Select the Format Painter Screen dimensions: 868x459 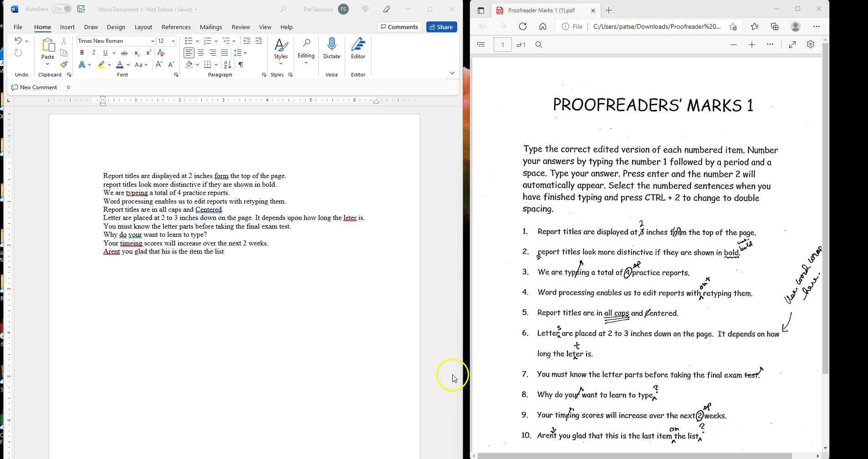coord(64,64)
